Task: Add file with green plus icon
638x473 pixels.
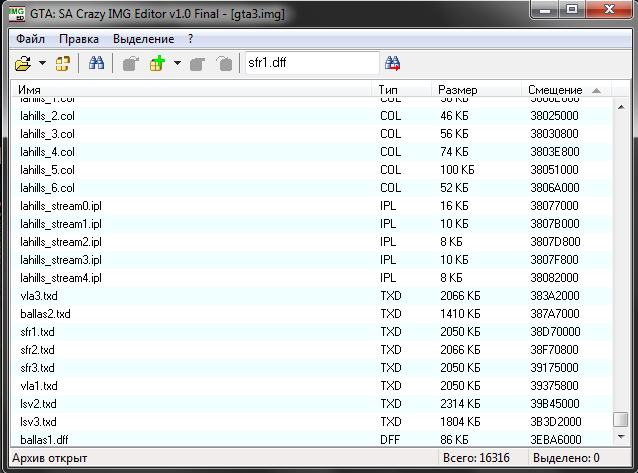Action: [x=157, y=64]
